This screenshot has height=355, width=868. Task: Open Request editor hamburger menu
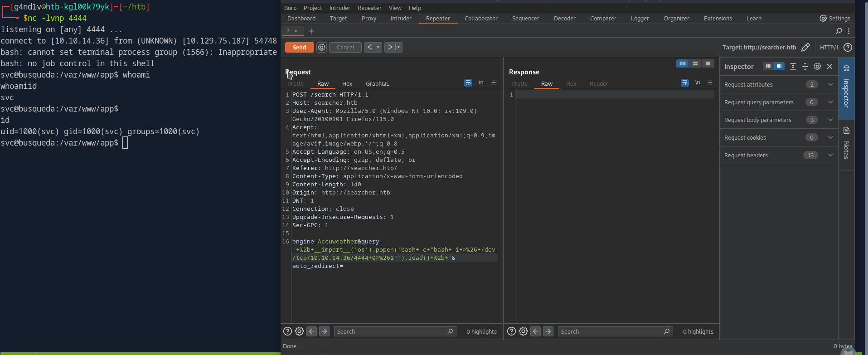(x=494, y=83)
